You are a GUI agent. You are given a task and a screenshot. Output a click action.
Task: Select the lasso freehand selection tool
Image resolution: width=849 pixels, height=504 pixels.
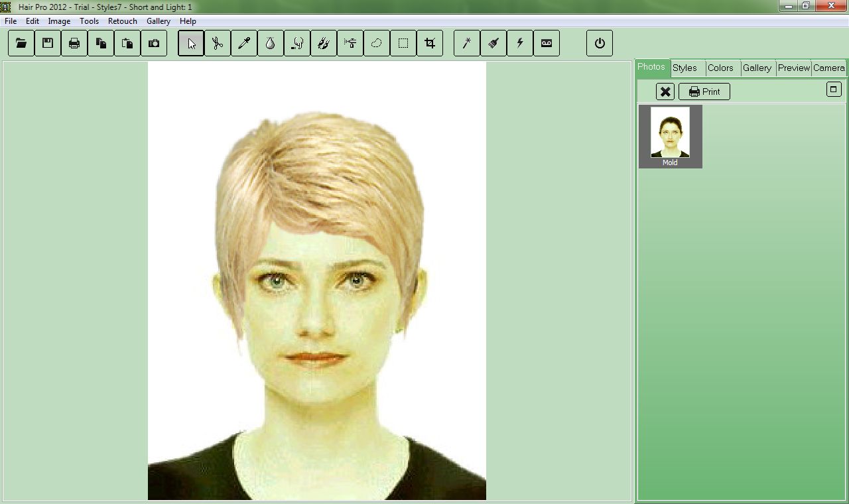point(377,43)
